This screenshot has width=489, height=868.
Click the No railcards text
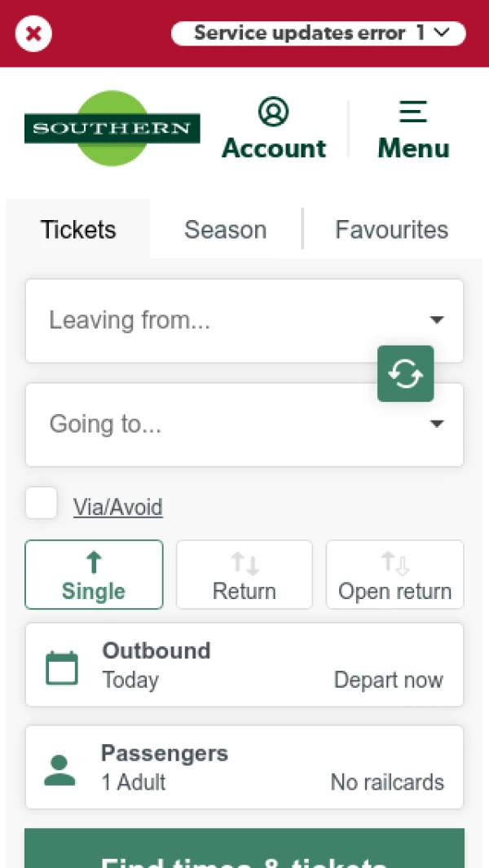coord(387,782)
